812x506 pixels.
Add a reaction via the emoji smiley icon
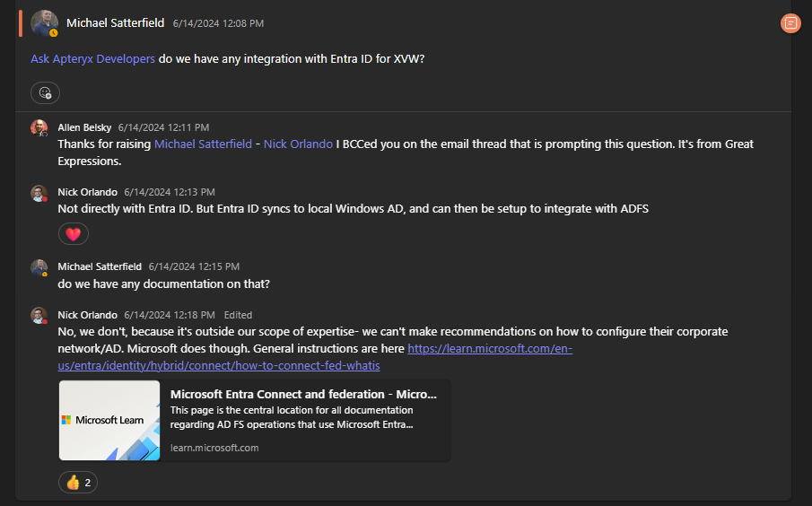pyautogui.click(x=46, y=93)
